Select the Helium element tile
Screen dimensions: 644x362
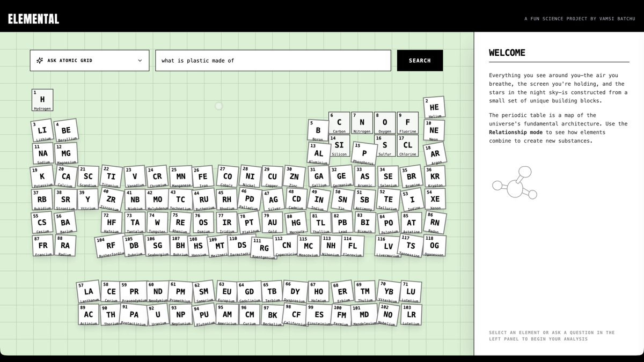click(434, 108)
